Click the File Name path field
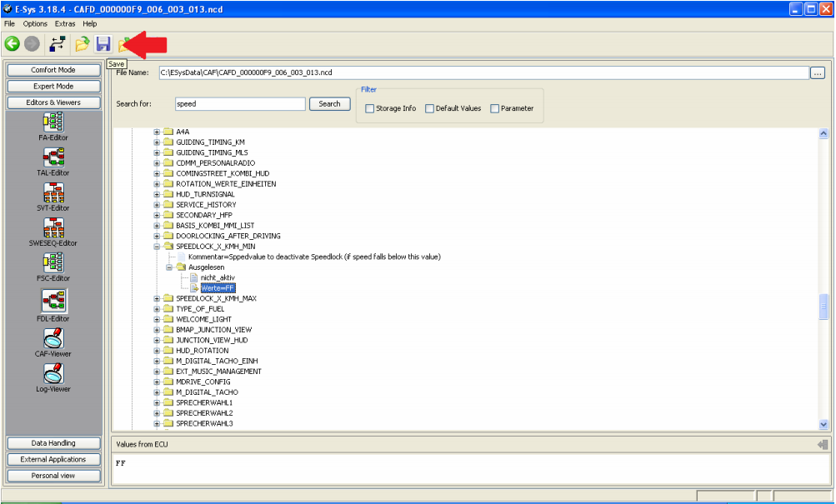This screenshot has height=504, width=836. (483, 72)
